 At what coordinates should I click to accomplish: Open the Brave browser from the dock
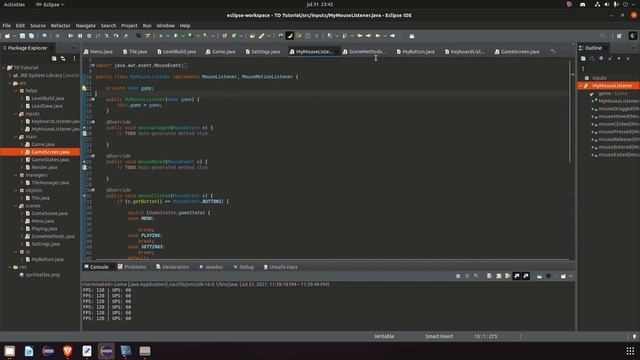click(x=68, y=351)
